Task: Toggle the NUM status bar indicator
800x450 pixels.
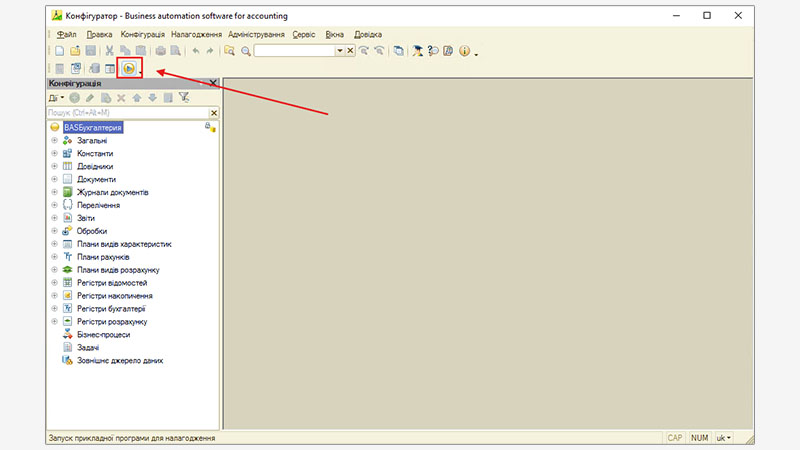Action: 699,438
